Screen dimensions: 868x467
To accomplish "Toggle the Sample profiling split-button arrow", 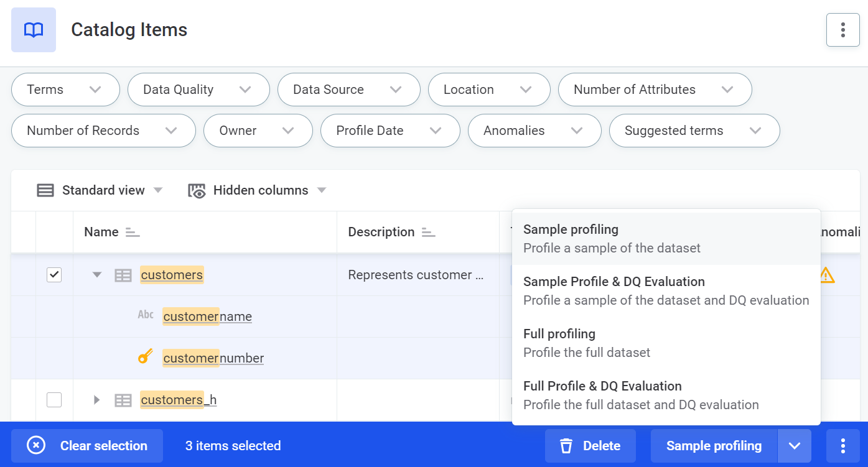I will click(x=794, y=446).
